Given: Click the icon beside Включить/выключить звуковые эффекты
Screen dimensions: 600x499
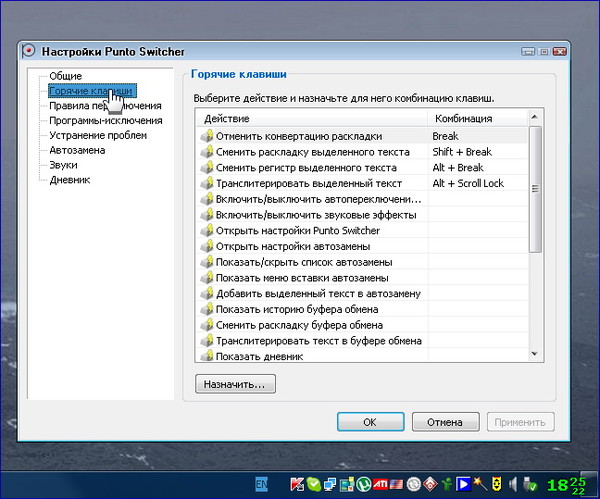Looking at the screenshot, I should (x=207, y=215).
